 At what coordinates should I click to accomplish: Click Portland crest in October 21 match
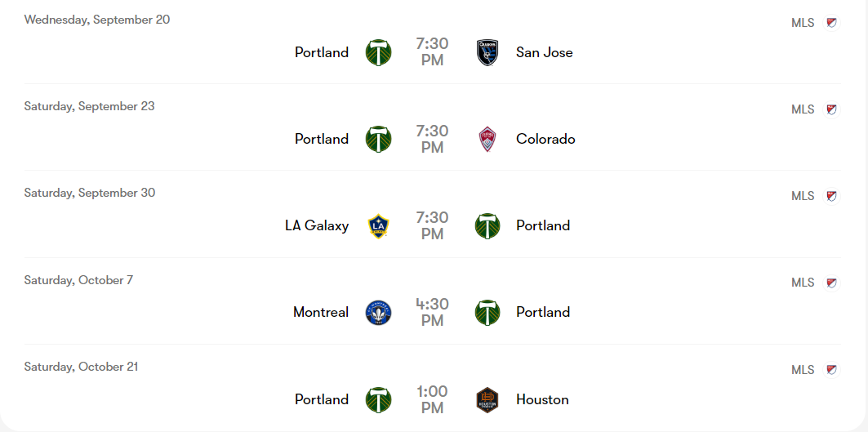(x=378, y=399)
